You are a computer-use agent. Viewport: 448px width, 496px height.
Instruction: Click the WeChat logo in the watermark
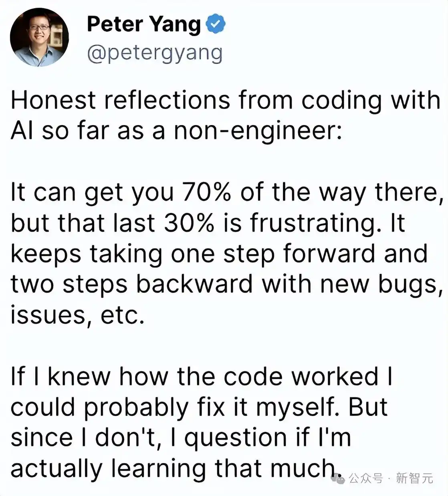point(338,478)
